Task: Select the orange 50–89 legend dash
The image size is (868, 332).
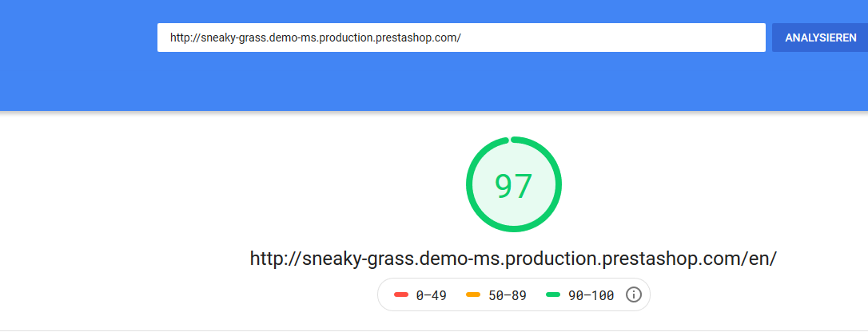Action: click(473, 295)
